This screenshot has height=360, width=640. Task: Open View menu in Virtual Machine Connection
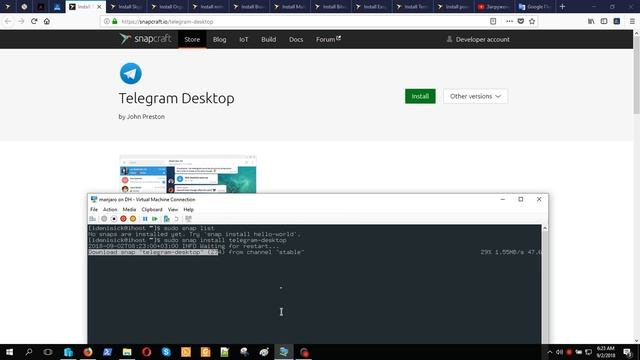click(173, 209)
